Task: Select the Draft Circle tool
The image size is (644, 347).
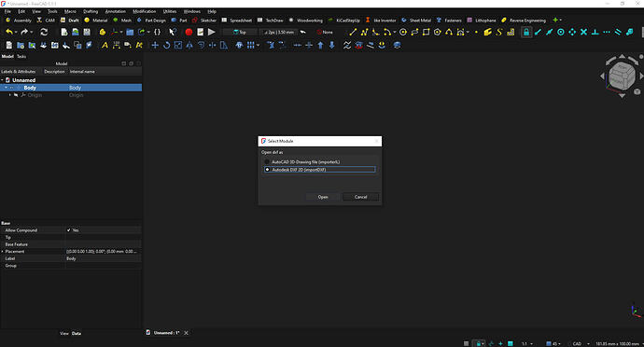Action: click(403, 32)
